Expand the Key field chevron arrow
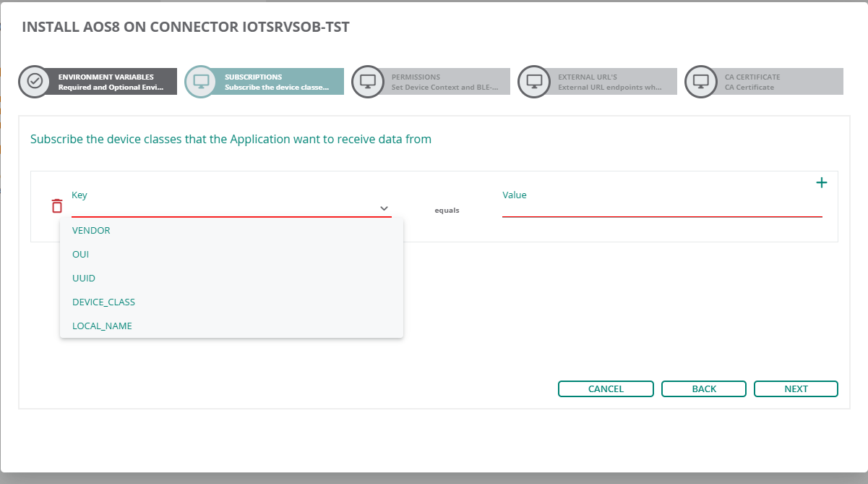Viewport: 868px width, 484px height. pos(384,208)
